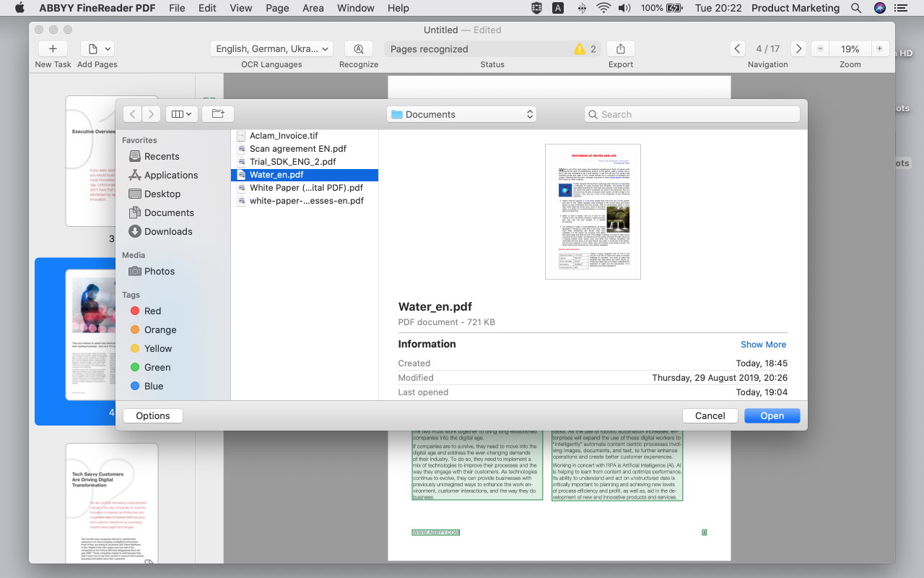Open the File menu
Image resolution: width=924 pixels, height=578 pixels.
[x=177, y=8]
